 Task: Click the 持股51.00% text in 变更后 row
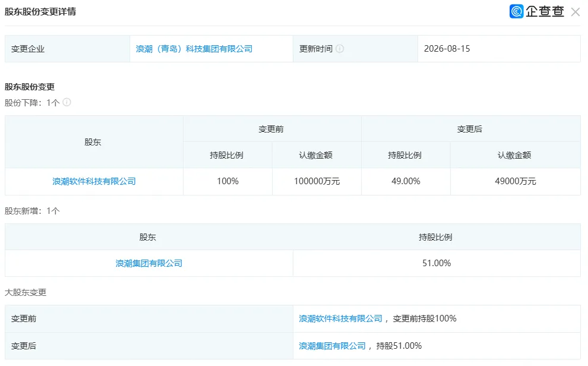pyautogui.click(x=399, y=346)
